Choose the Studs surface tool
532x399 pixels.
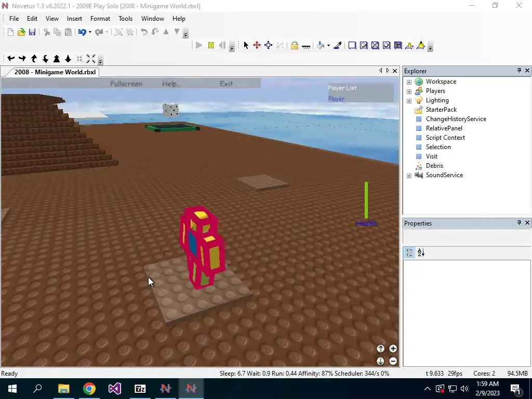point(387,46)
